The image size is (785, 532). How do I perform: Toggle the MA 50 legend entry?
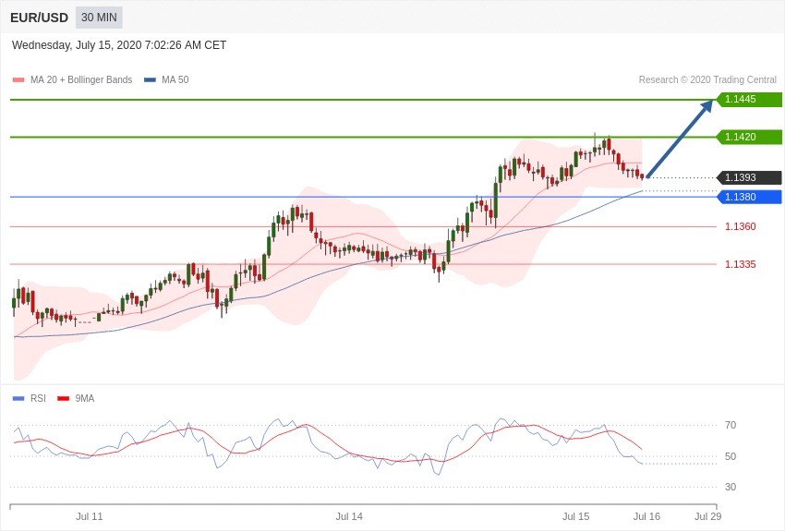[166, 80]
